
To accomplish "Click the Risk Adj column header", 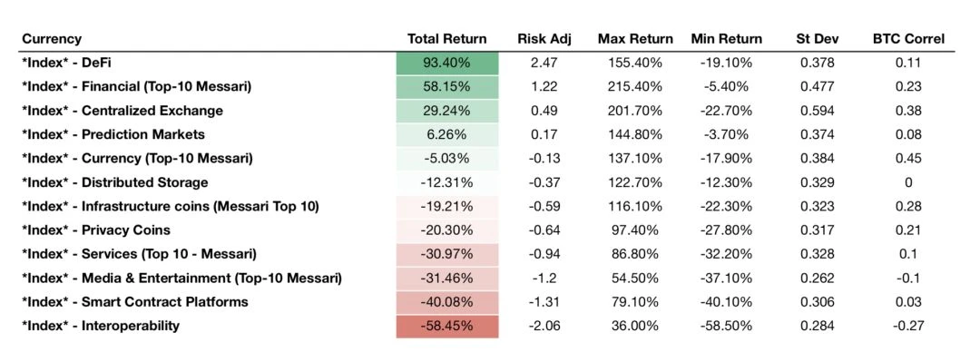I will (x=544, y=39).
